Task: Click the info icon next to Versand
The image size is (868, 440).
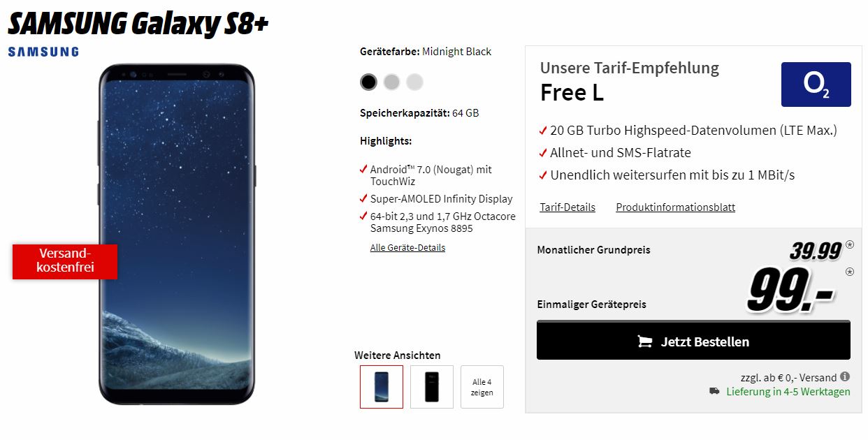Action: point(845,377)
